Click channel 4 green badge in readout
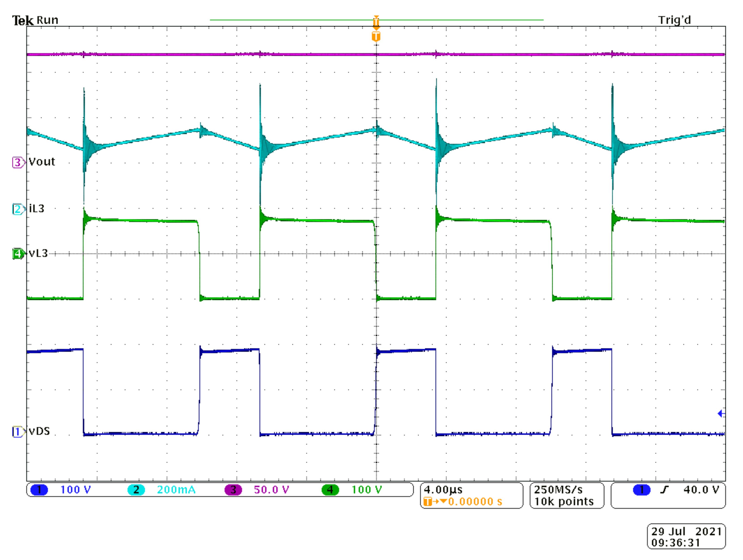This screenshot has height=560, width=743. pos(330,490)
